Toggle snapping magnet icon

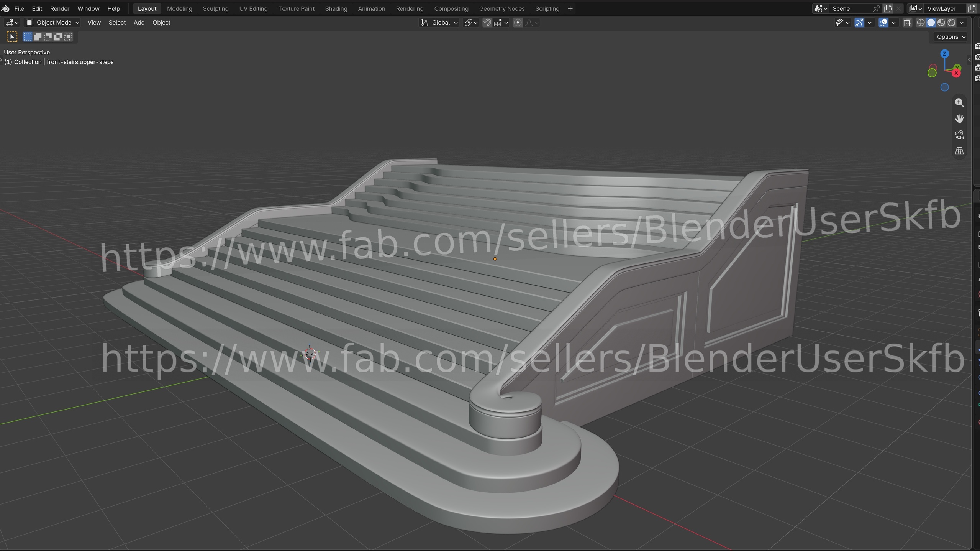click(x=487, y=23)
